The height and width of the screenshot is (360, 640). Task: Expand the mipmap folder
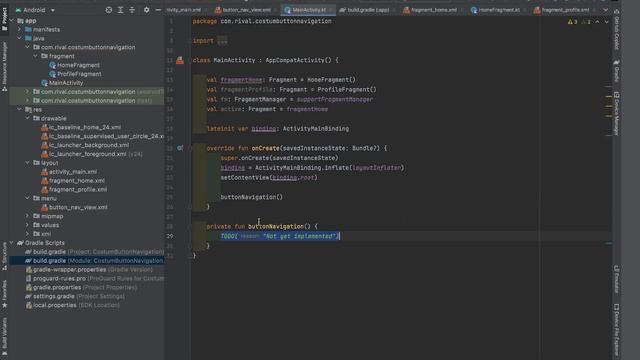[x=27, y=216]
